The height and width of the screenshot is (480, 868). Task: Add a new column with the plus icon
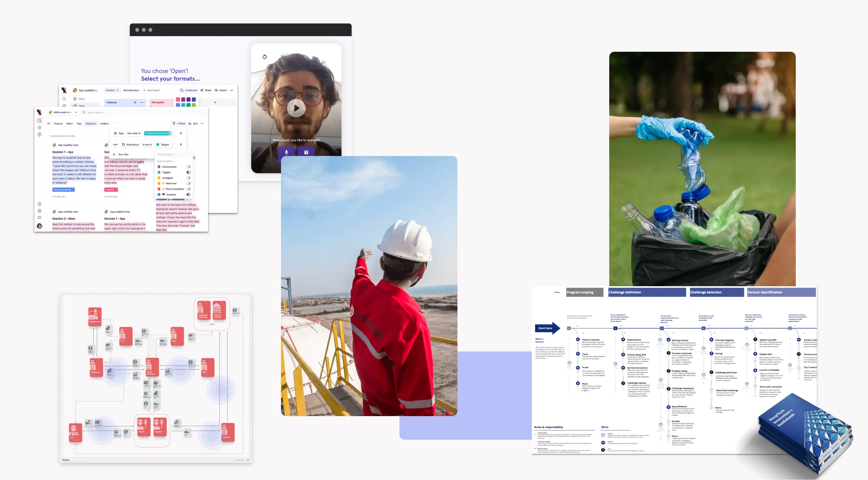click(x=215, y=102)
